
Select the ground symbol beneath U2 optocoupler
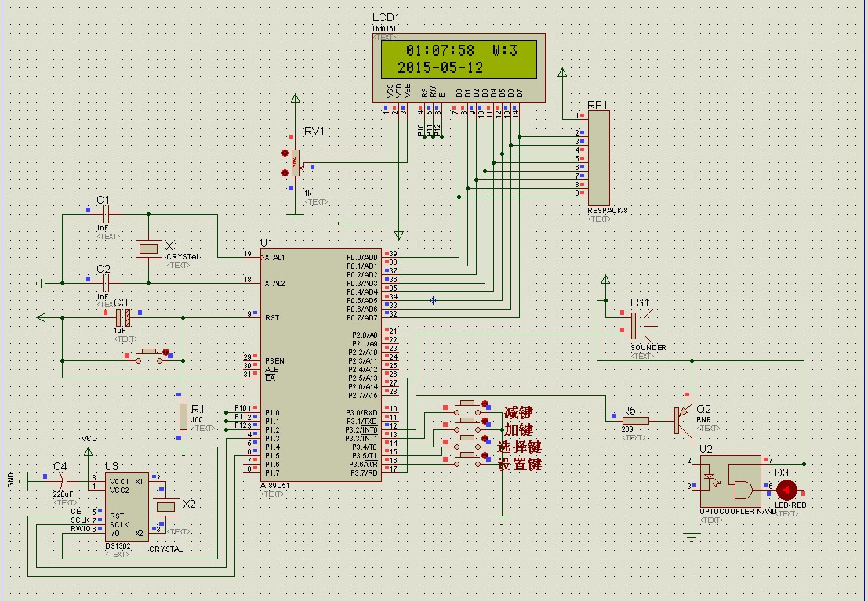tap(692, 537)
